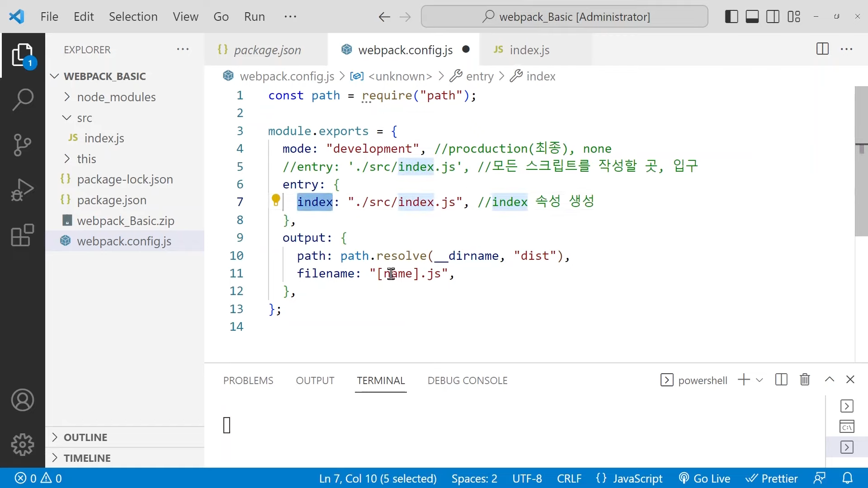
Task: Expand the node_modules folder
Action: pyautogui.click(x=116, y=97)
